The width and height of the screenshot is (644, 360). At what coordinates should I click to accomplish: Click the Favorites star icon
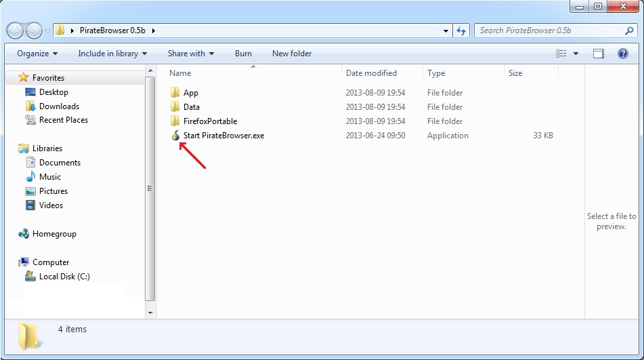pyautogui.click(x=24, y=77)
